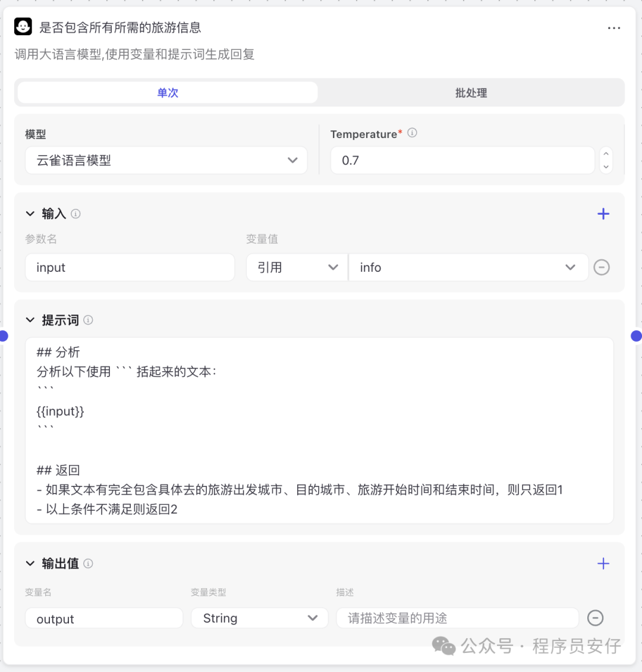Collapse the 输入 section
Image resolution: width=642 pixels, height=672 pixels.
point(30,213)
